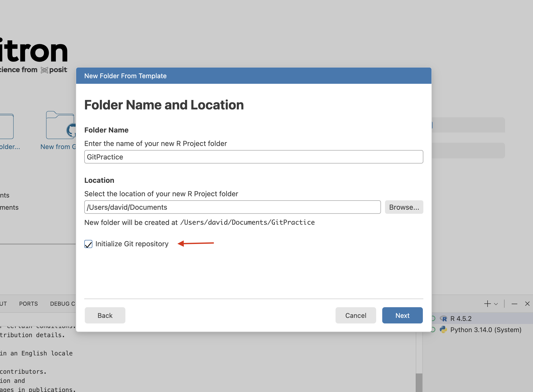This screenshot has width=533, height=392.
Task: Click the New from Git folder icon
Action: 60,125
